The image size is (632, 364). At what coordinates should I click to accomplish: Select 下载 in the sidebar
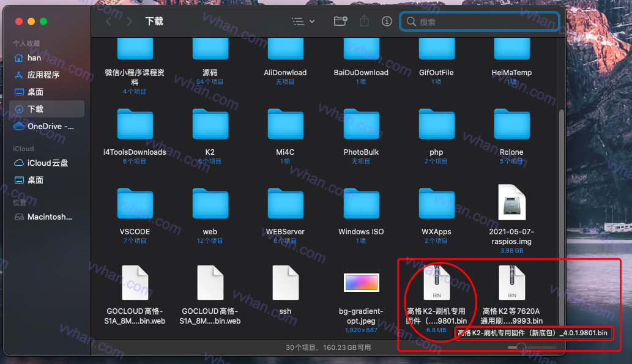[x=46, y=109]
